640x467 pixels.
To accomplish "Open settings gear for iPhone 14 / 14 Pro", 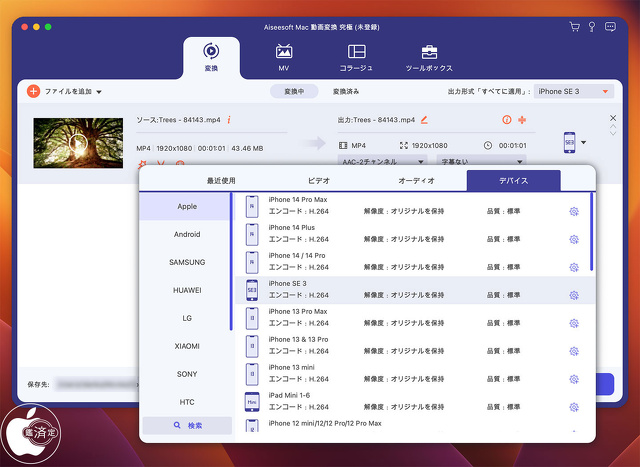I will 574,267.
